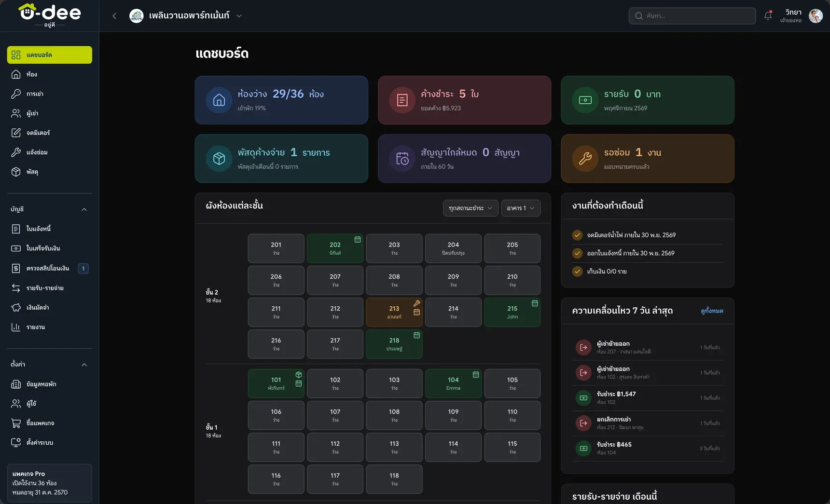
Task: Open ข้อมูลหอพัก menu item
Action: coord(50,384)
